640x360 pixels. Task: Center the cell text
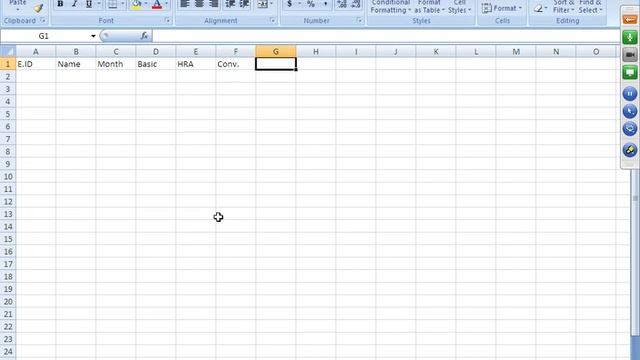click(199, 4)
